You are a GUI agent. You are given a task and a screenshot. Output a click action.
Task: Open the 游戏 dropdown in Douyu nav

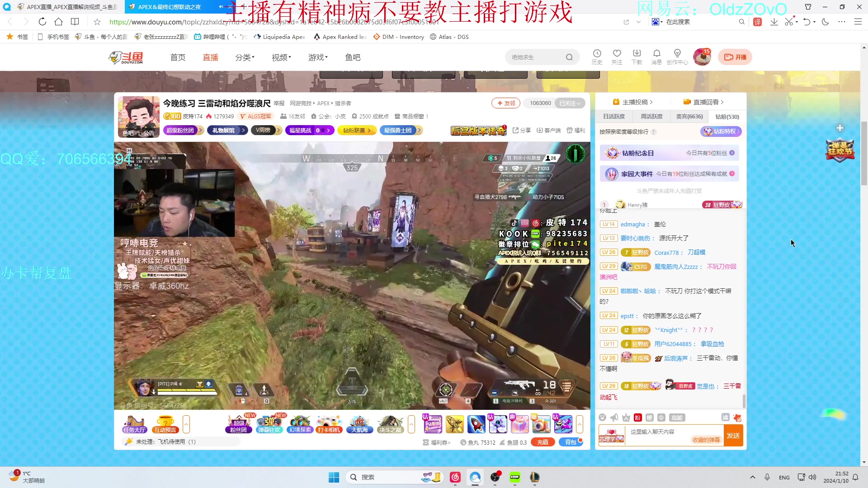pos(318,57)
